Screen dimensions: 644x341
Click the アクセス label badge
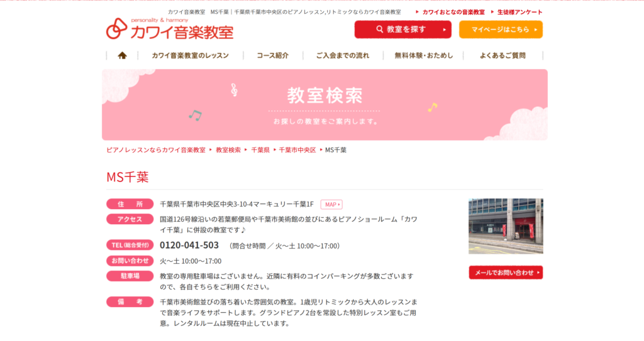tap(130, 219)
